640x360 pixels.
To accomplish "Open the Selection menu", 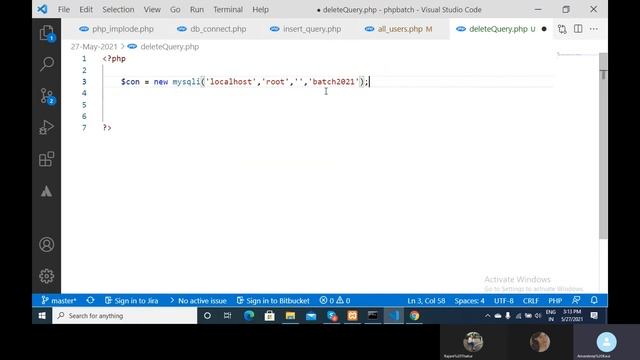I will click(118, 9).
